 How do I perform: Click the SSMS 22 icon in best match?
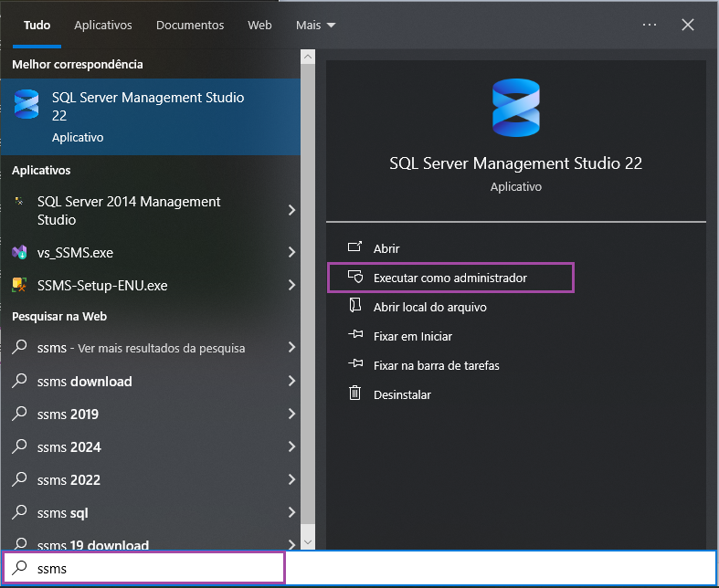[x=26, y=105]
